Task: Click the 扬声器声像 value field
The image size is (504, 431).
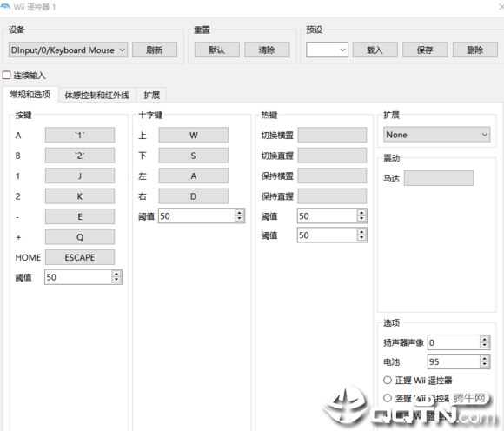Action: point(454,342)
